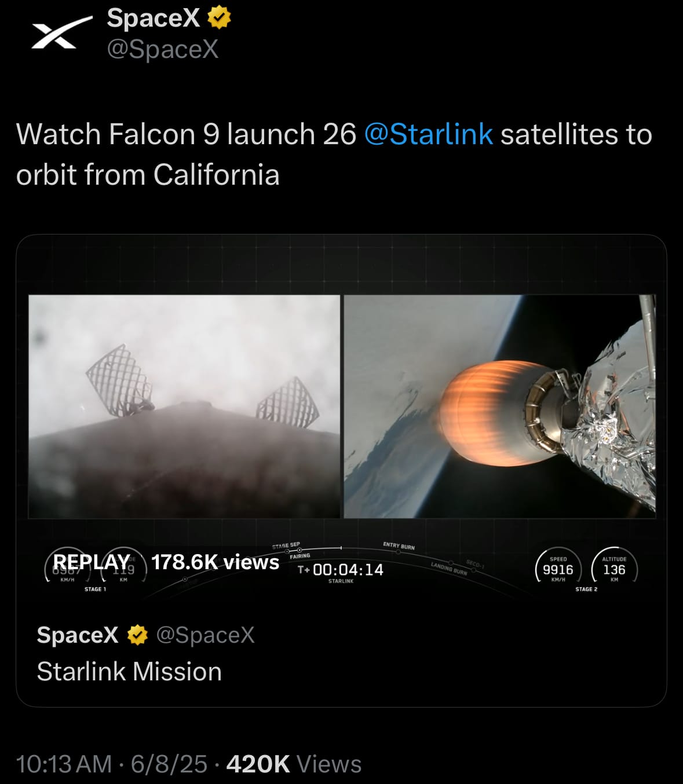683x784 pixels.
Task: Open the @SpaceX handle under the name
Action: pos(163,49)
